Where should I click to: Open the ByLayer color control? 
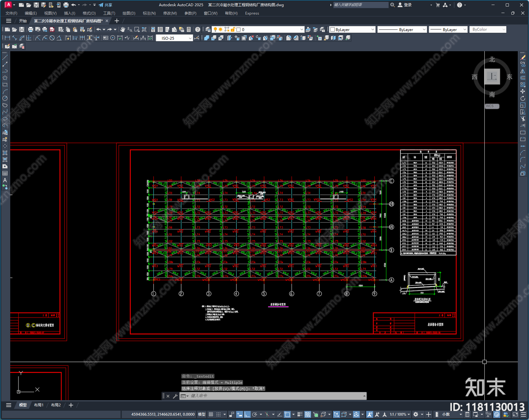coord(352,29)
